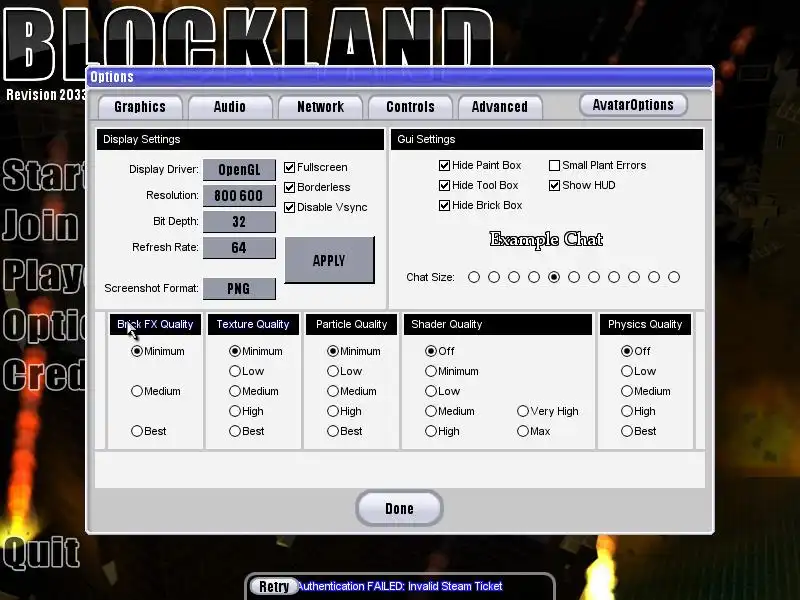Change the Display Driver OpenGL selector
This screenshot has height=600, width=800.
(x=239, y=170)
